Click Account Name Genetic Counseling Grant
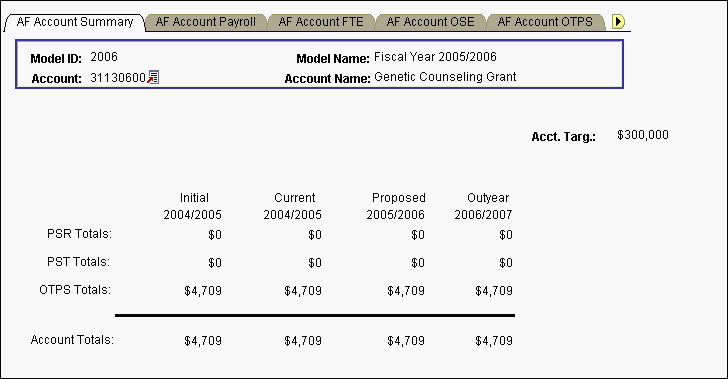Image resolution: width=728 pixels, height=379 pixels. tap(445, 77)
